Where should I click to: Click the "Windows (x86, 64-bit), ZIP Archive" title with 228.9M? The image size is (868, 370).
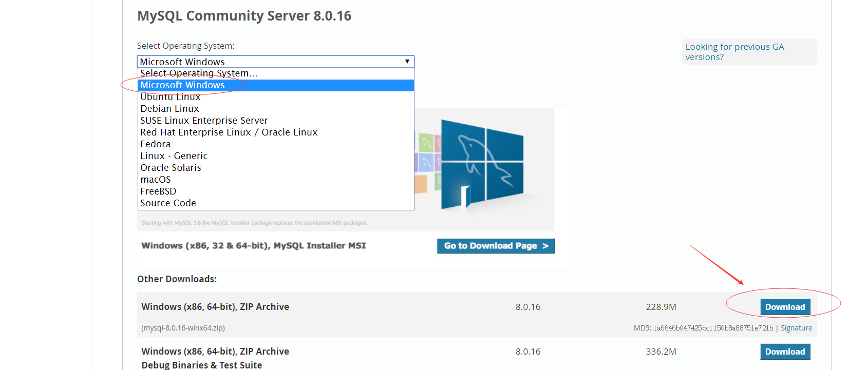215,307
